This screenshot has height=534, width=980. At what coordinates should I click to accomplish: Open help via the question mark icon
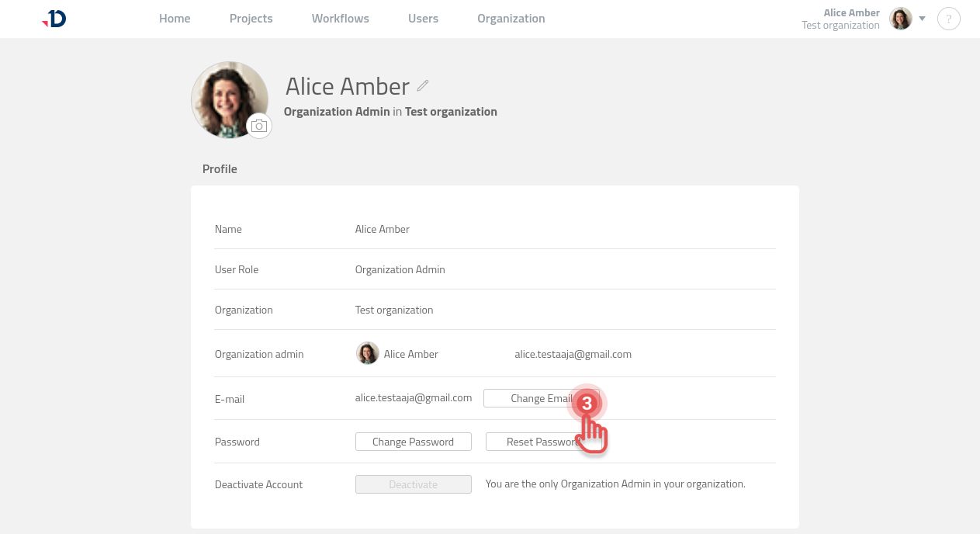tap(948, 19)
